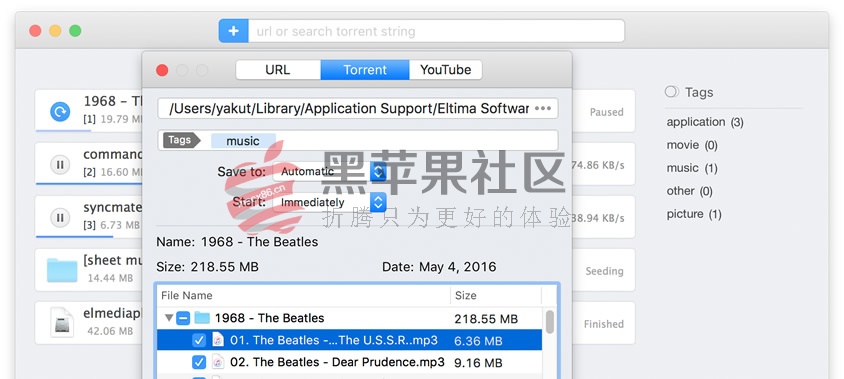Screen dimensions: 844x379
Task: Toggle the Tags radio circle in the sidebar
Action: point(671,92)
